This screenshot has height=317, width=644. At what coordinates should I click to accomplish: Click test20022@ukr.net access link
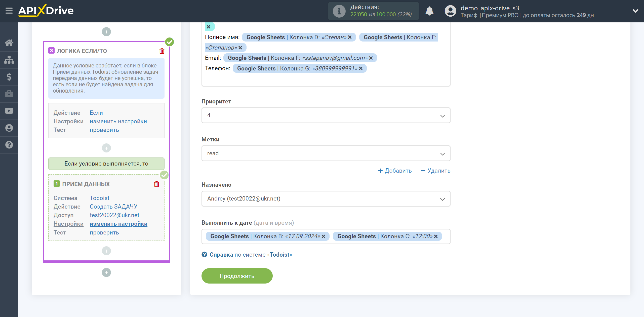(114, 215)
